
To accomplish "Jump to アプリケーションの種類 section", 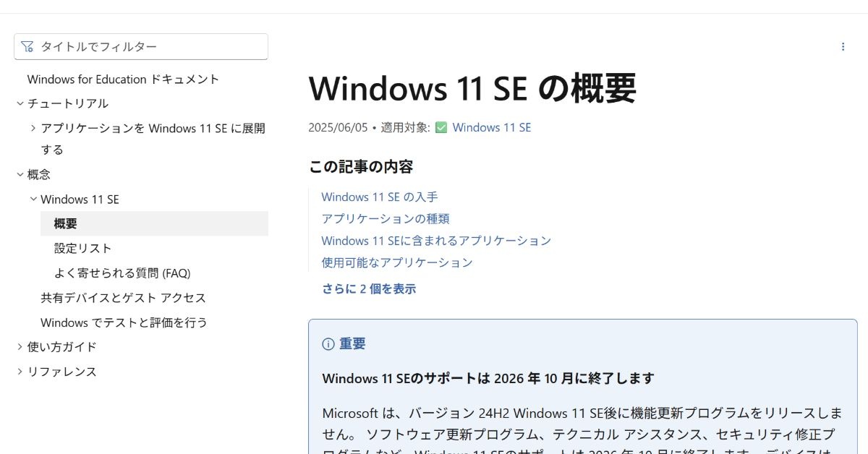I will [x=385, y=218].
